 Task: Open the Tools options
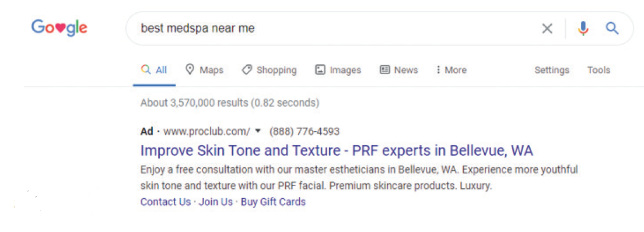pos(598,70)
